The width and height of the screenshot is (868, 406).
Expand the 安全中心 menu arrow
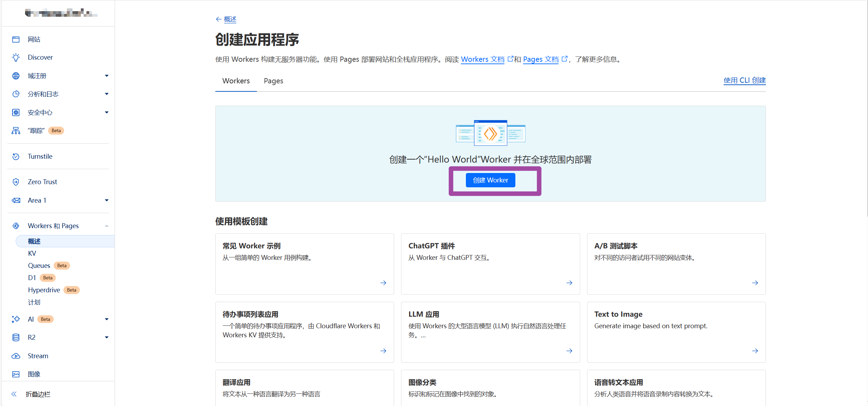coord(107,112)
